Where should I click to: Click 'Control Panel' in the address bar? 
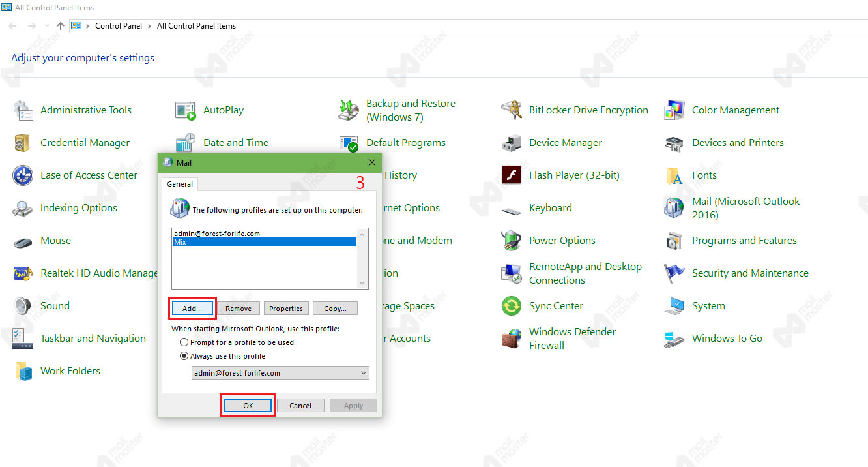coord(119,26)
